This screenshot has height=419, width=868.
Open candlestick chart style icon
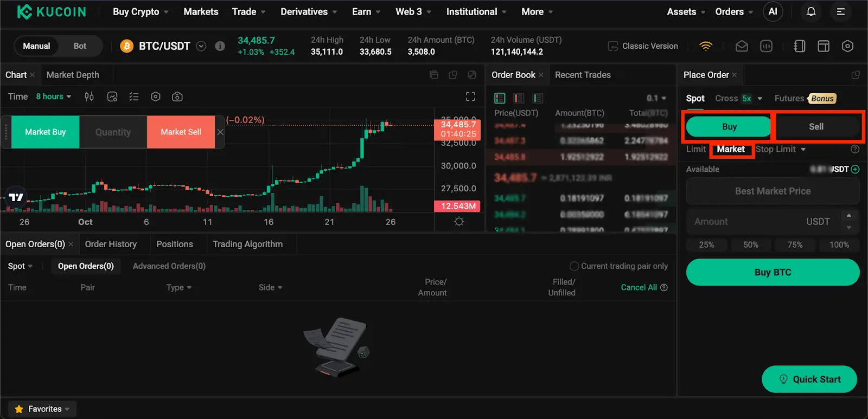(89, 96)
